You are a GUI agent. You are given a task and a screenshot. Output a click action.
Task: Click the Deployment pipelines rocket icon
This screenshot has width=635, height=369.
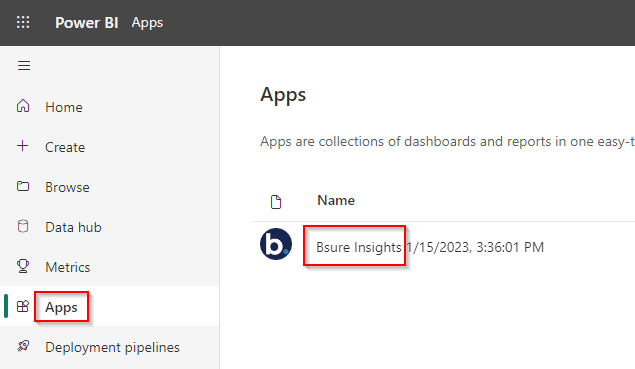point(23,346)
